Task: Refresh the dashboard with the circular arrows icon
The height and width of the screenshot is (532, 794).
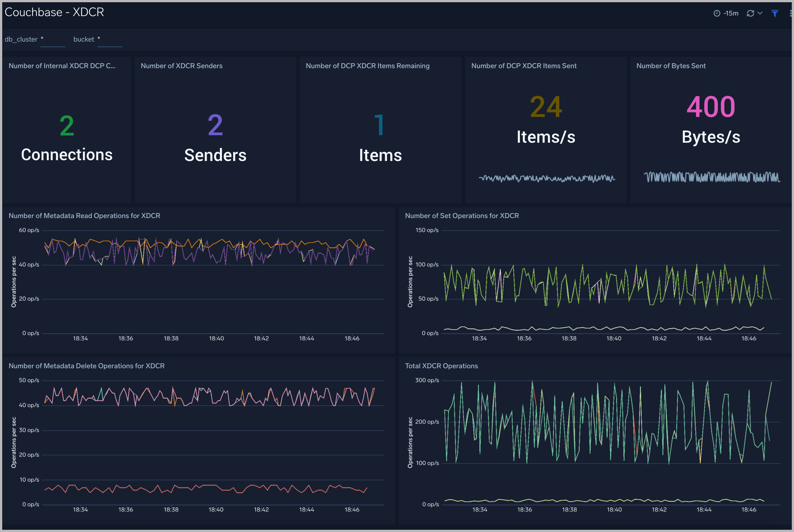Action: (x=750, y=13)
